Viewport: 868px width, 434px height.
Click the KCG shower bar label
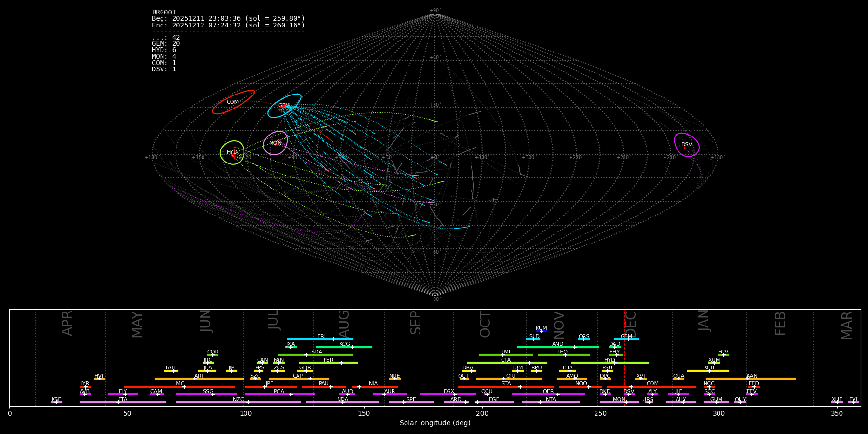point(345,344)
